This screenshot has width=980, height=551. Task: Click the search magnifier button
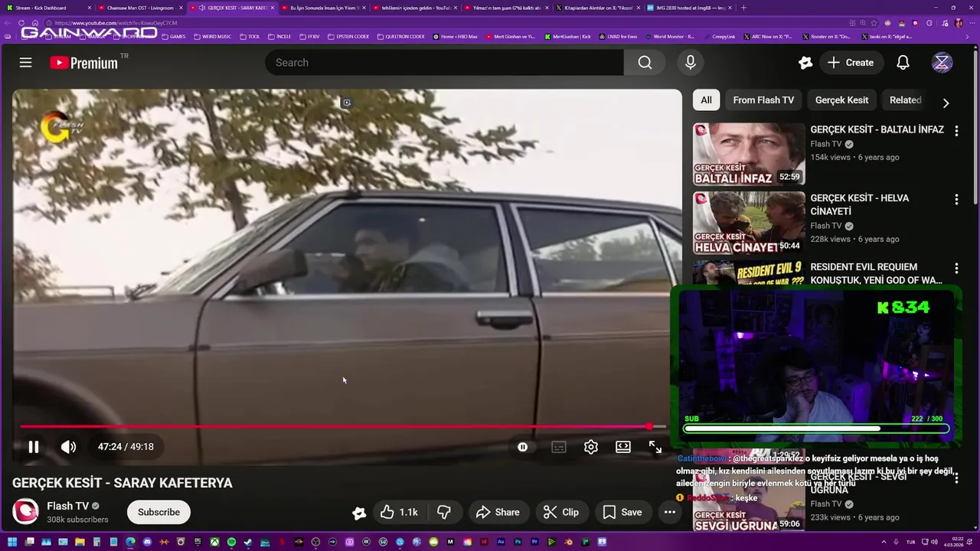point(645,63)
